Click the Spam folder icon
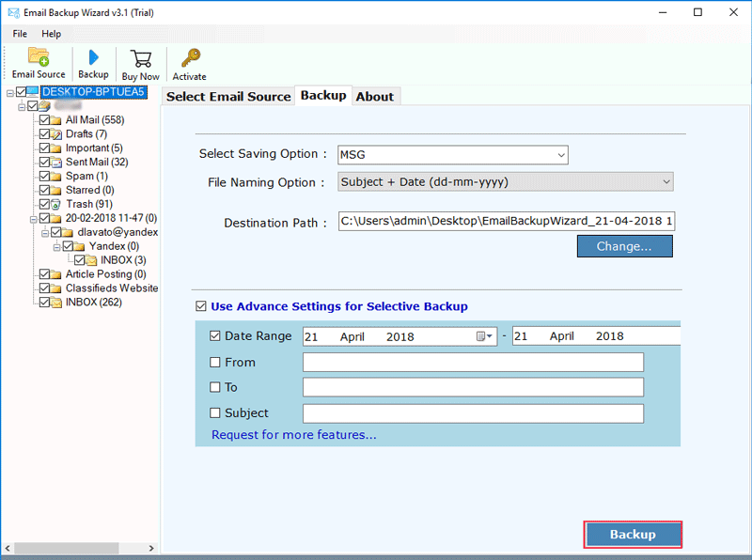752x560 pixels. (x=55, y=176)
